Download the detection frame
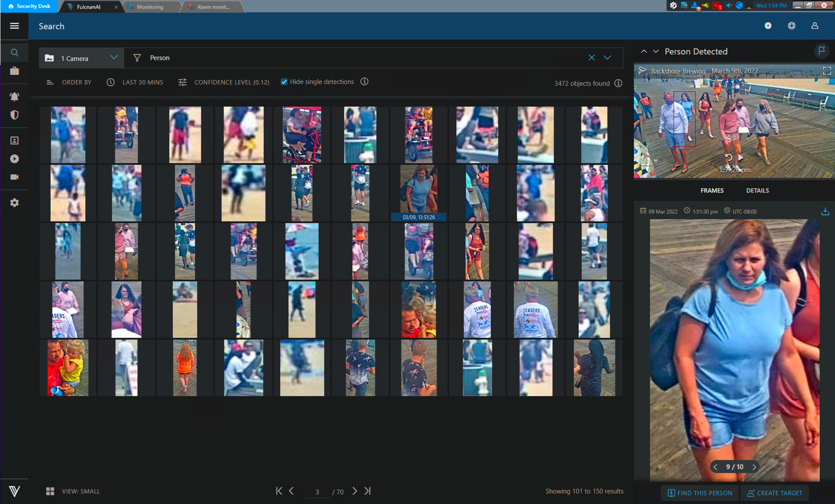Viewport: 835px width, 504px height. 825,212
